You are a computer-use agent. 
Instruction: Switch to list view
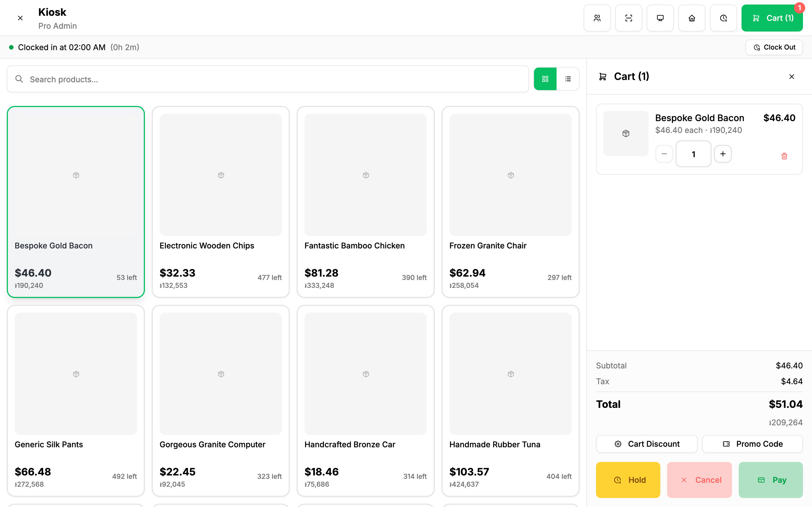[568, 79]
